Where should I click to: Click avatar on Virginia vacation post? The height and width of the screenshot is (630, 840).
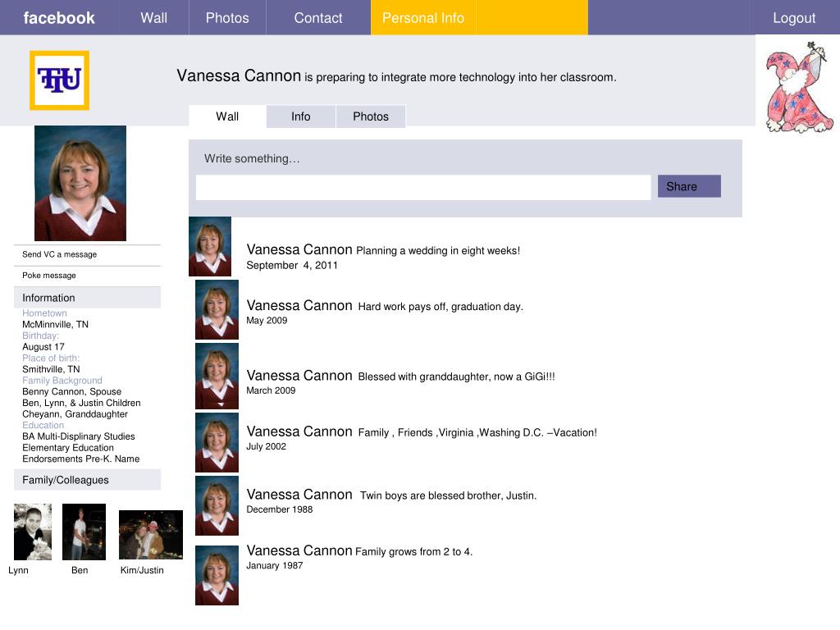coord(217,442)
